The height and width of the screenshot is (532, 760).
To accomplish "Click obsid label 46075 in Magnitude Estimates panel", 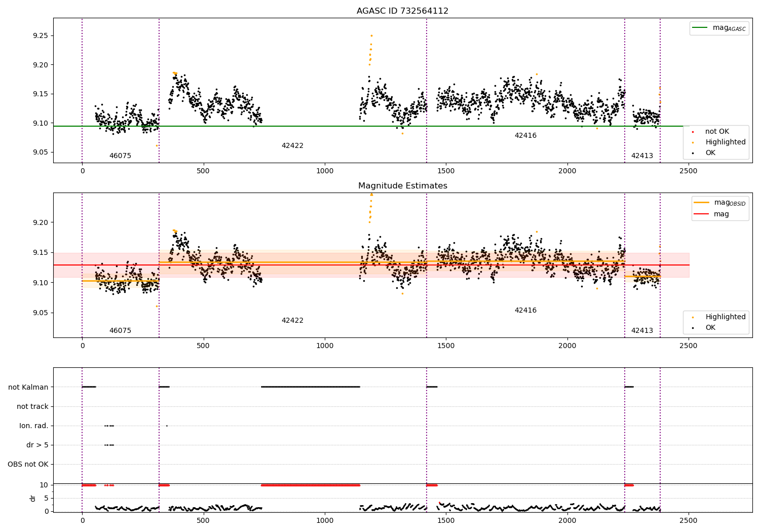I will coord(120,331).
